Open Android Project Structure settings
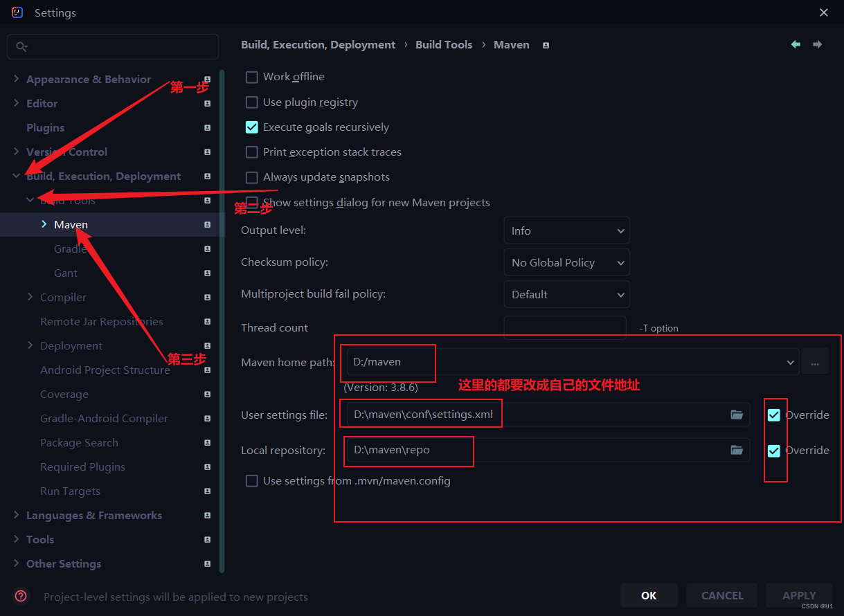 pos(105,370)
